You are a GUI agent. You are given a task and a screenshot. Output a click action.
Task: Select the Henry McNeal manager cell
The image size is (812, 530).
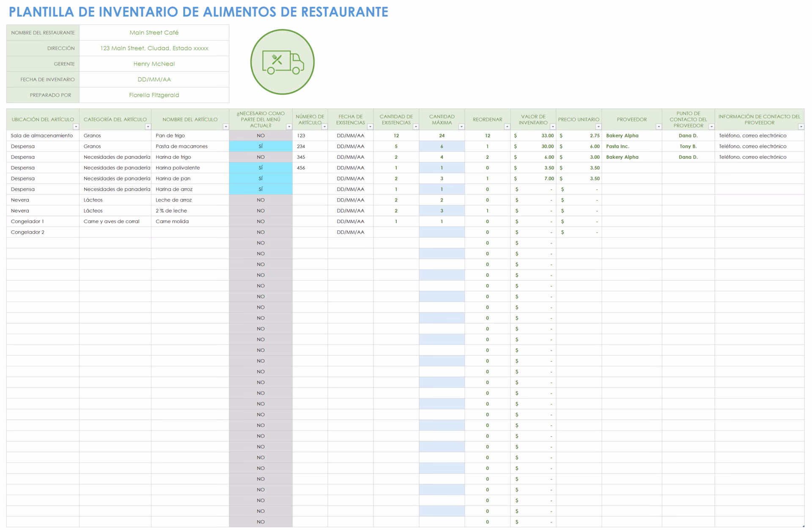click(x=154, y=64)
